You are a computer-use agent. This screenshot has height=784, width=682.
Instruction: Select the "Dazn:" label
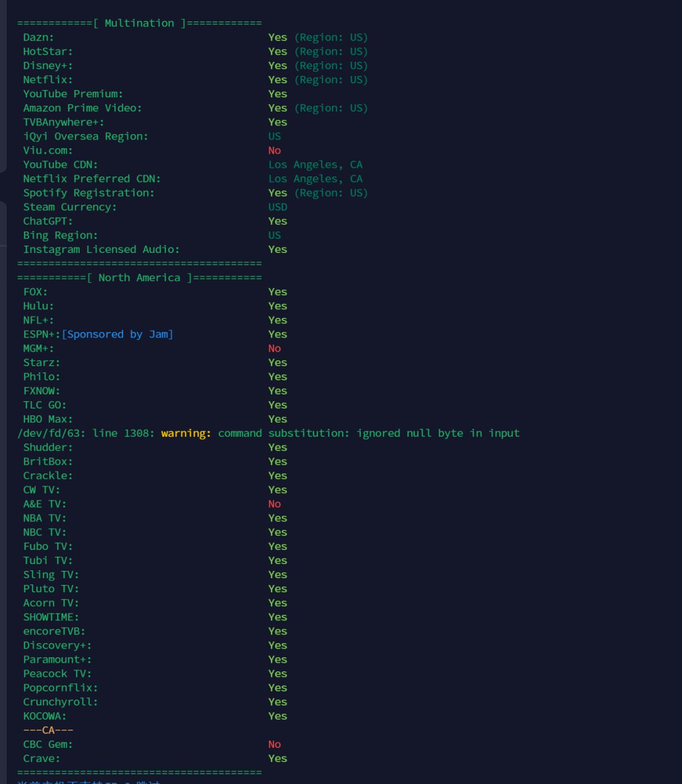pyautogui.click(x=39, y=37)
